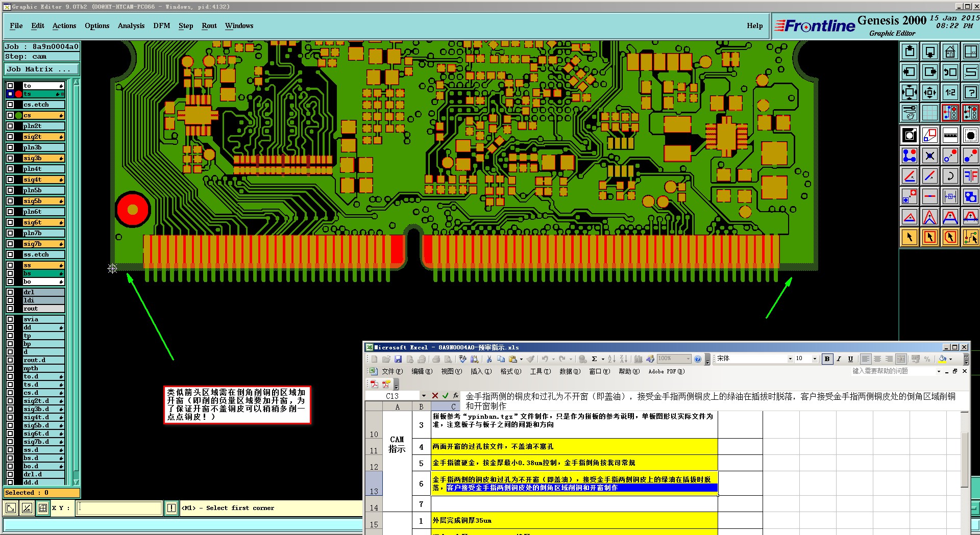Screen dimensions: 980x535
Task: Click the Italic button in Excel
Action: coord(839,359)
